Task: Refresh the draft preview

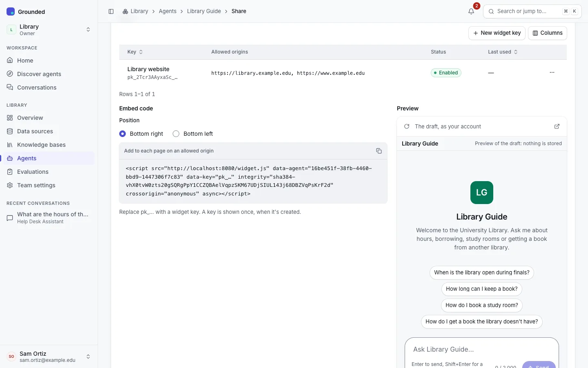Action: tap(407, 126)
